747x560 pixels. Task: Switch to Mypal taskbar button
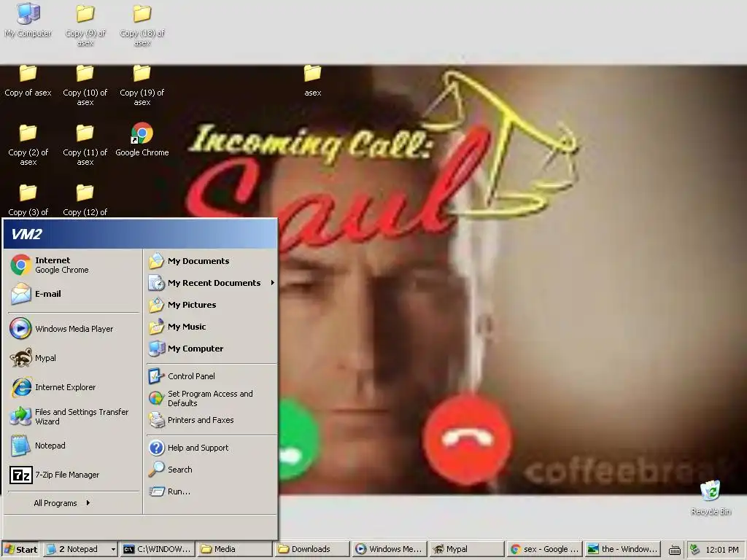(x=466, y=549)
